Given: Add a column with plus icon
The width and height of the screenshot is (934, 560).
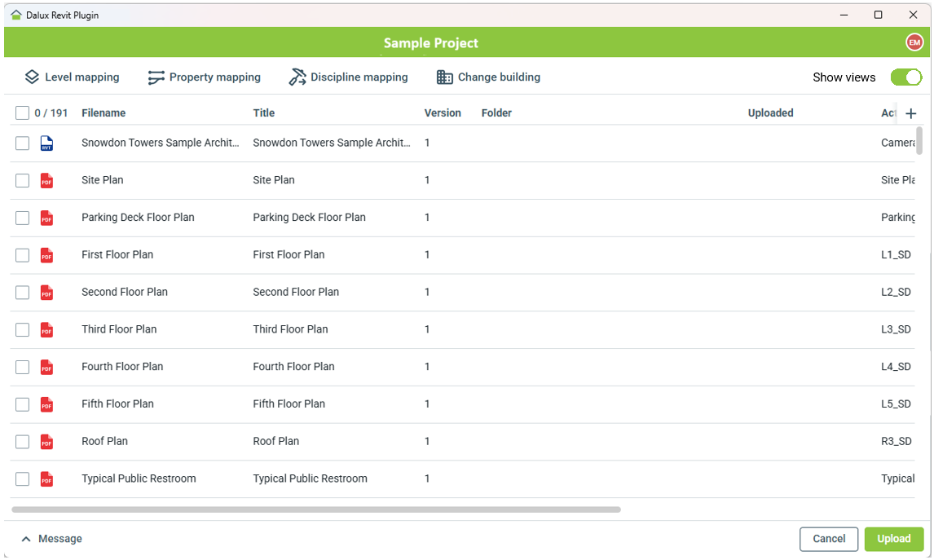Looking at the screenshot, I should pos(910,113).
